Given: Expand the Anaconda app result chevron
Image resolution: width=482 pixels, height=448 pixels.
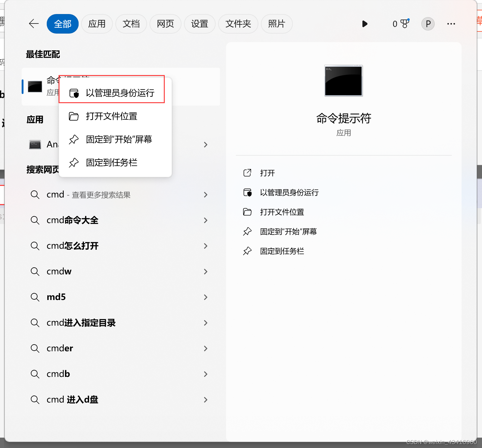Looking at the screenshot, I should click(206, 145).
